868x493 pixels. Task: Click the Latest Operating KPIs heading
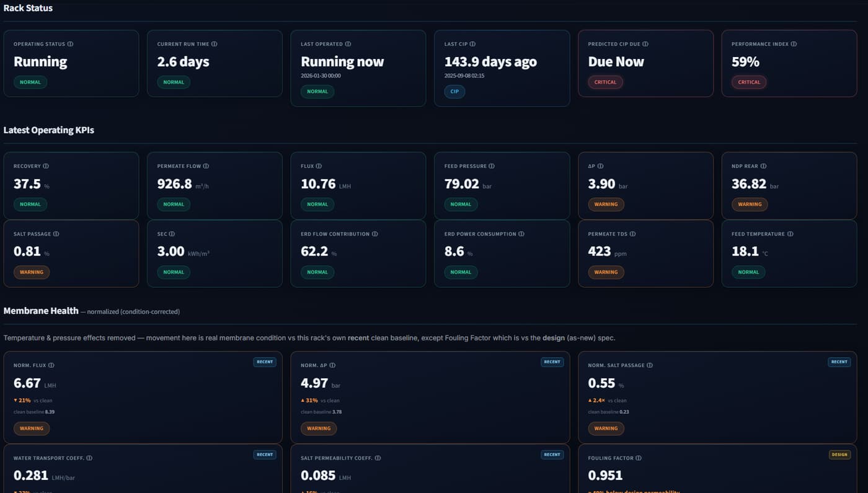[x=49, y=130]
